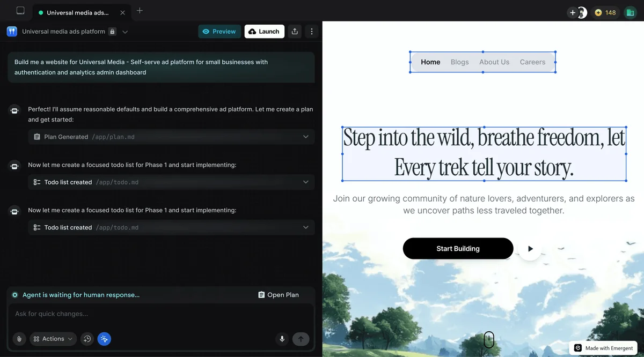The height and width of the screenshot is (357, 644).
Task: Click the blue AI enhance cursor icon
Action: click(104, 339)
